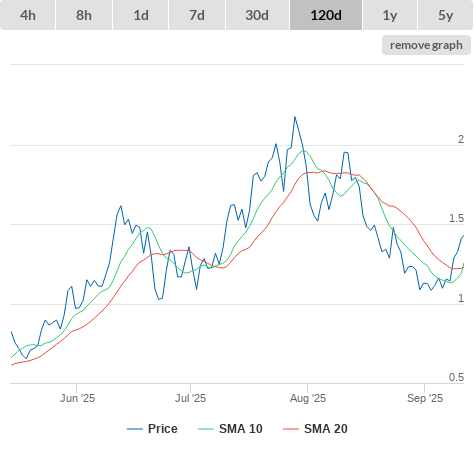The width and height of the screenshot is (474, 455).
Task: Click the red SMA 20 legend marker
Action: [x=291, y=429]
